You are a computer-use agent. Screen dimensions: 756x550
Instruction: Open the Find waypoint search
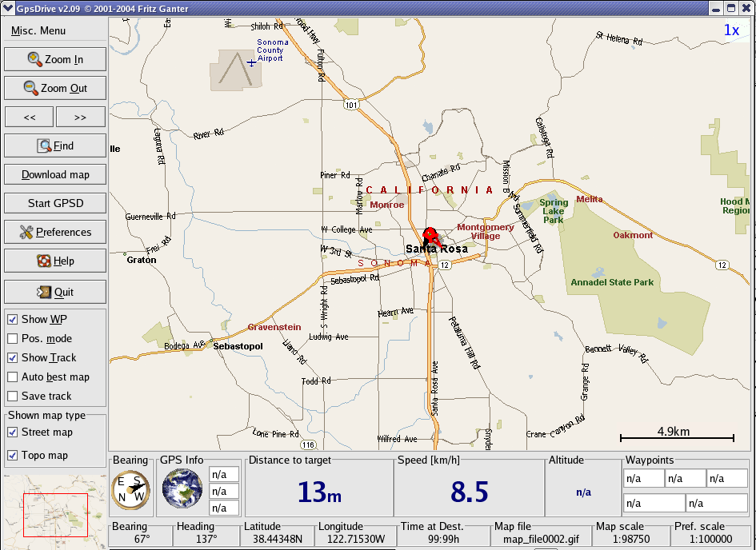pyautogui.click(x=55, y=145)
